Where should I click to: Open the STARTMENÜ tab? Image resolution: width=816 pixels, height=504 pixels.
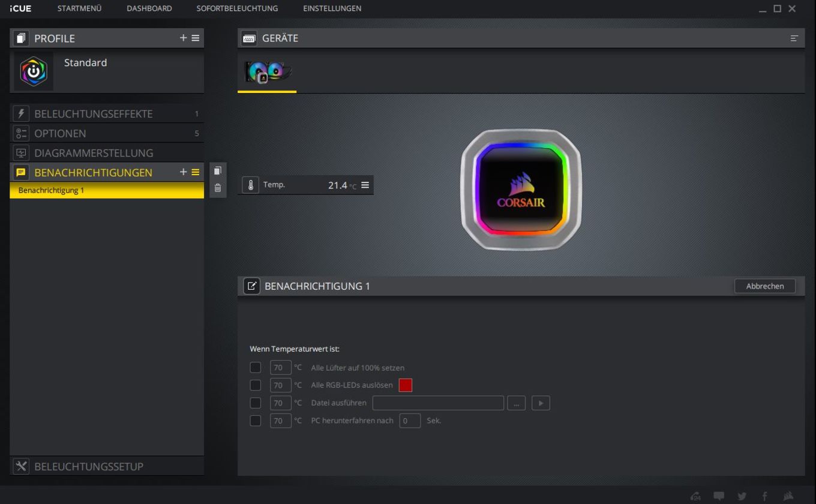(x=79, y=8)
